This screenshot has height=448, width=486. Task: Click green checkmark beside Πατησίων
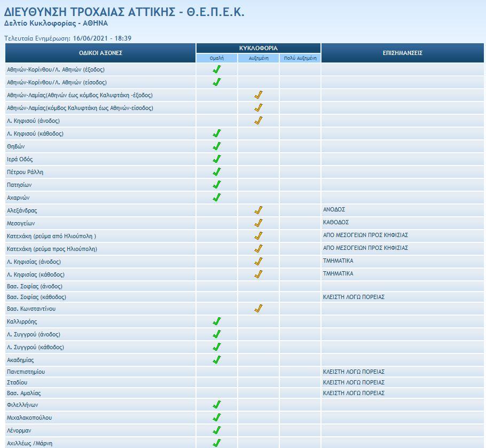click(217, 185)
